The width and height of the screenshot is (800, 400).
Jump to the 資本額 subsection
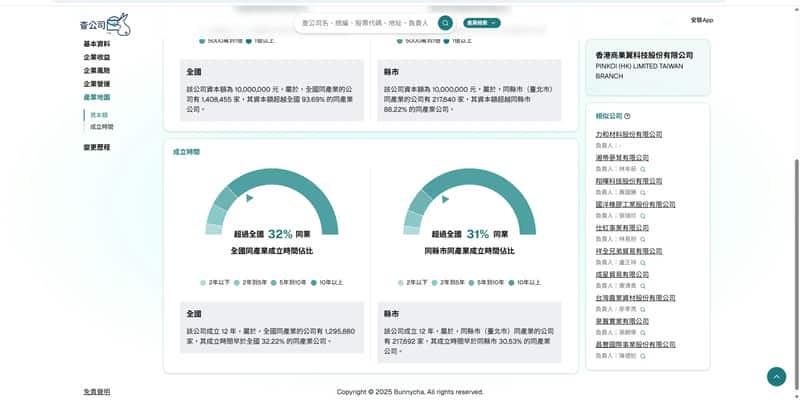[x=99, y=115]
